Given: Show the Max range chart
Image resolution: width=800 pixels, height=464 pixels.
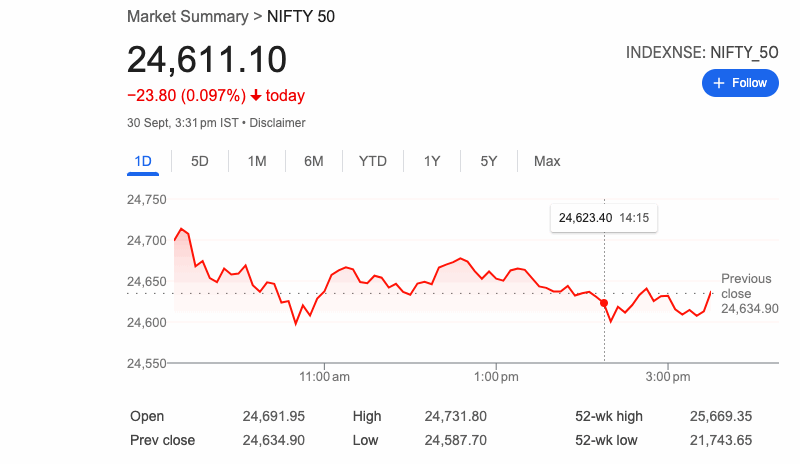Looking at the screenshot, I should coord(547,161).
